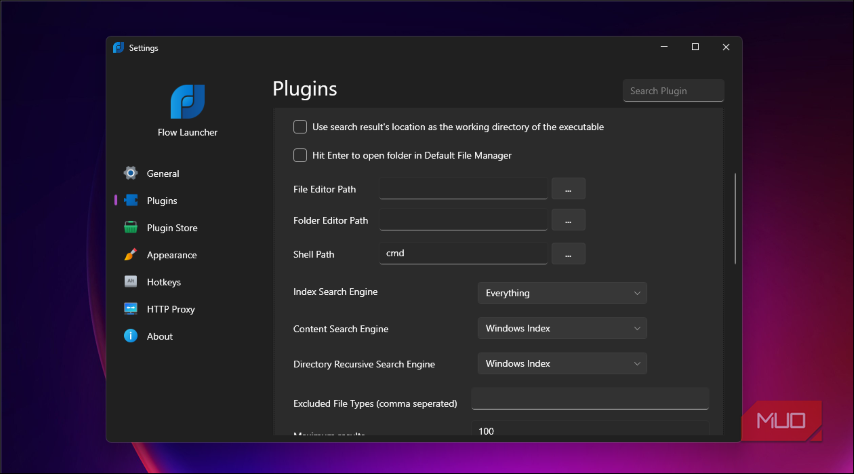Click the Excluded File Types field
854x474 pixels.
coord(590,399)
